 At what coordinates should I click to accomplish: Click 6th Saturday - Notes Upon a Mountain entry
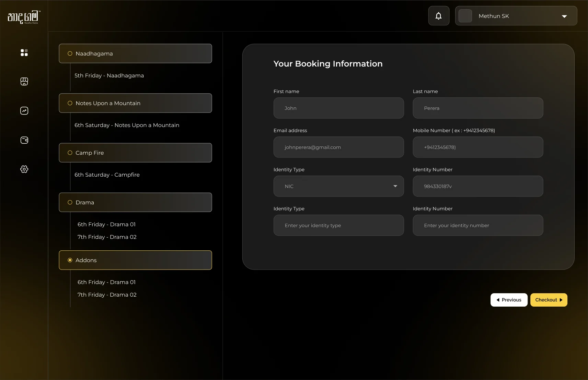127,125
